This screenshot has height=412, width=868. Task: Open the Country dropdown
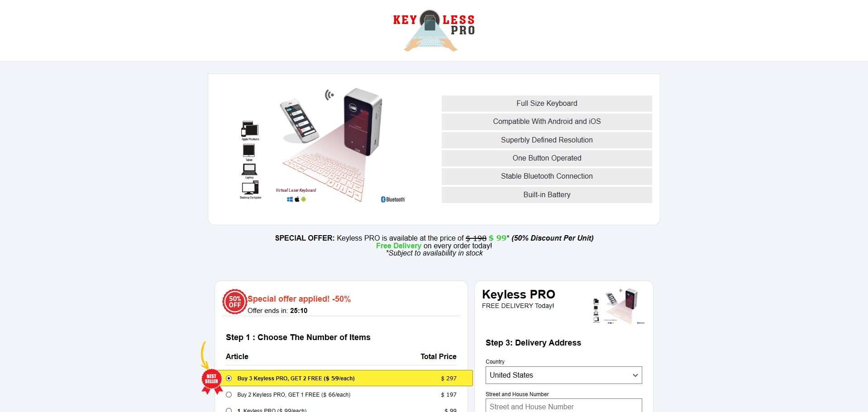pos(564,375)
